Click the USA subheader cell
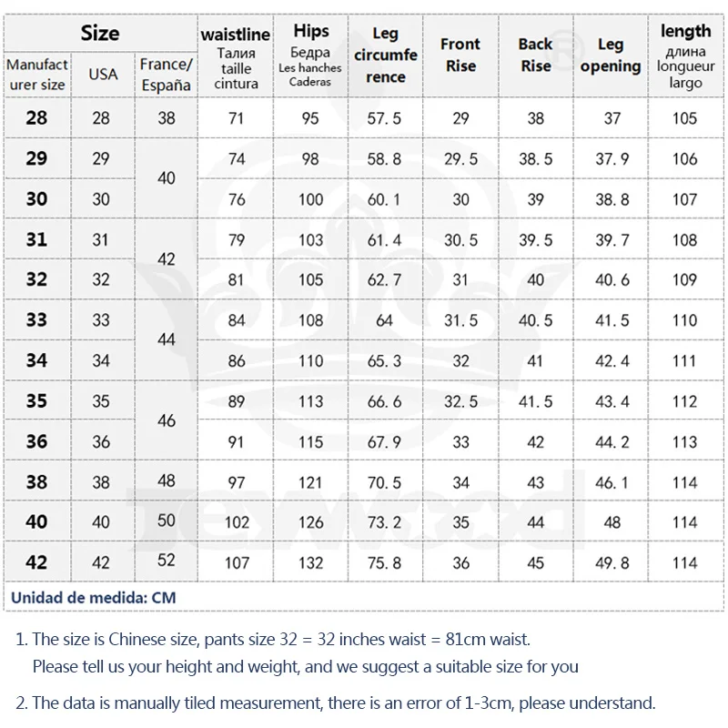Screen dimensions: 728x728 pyautogui.click(x=102, y=74)
